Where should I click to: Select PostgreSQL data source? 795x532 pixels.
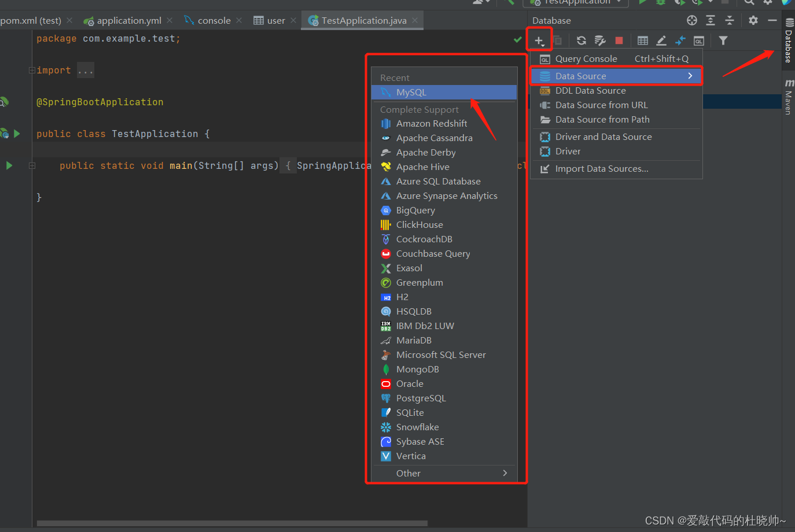(x=444, y=398)
